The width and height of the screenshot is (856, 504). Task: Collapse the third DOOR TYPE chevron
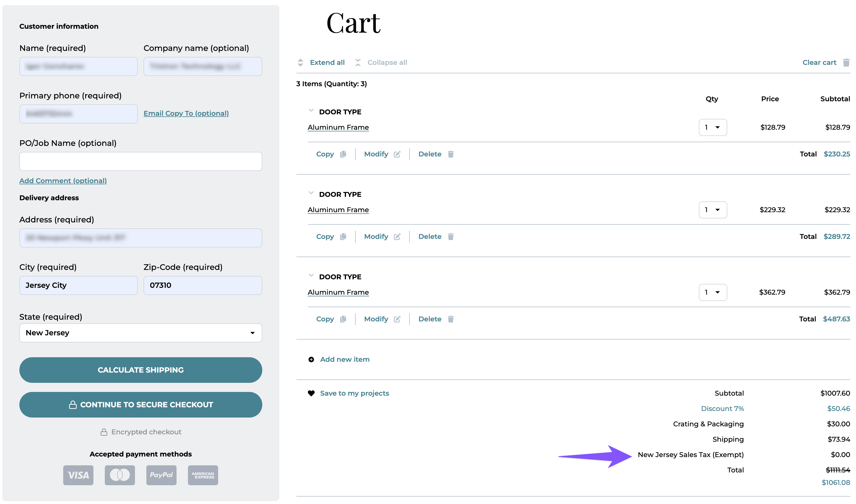pyautogui.click(x=311, y=276)
